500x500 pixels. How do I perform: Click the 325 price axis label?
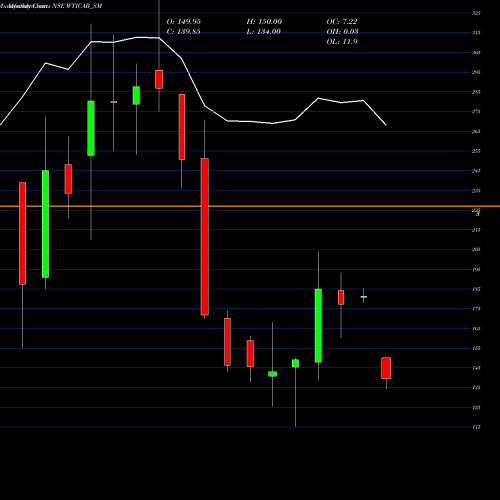pos(476,13)
